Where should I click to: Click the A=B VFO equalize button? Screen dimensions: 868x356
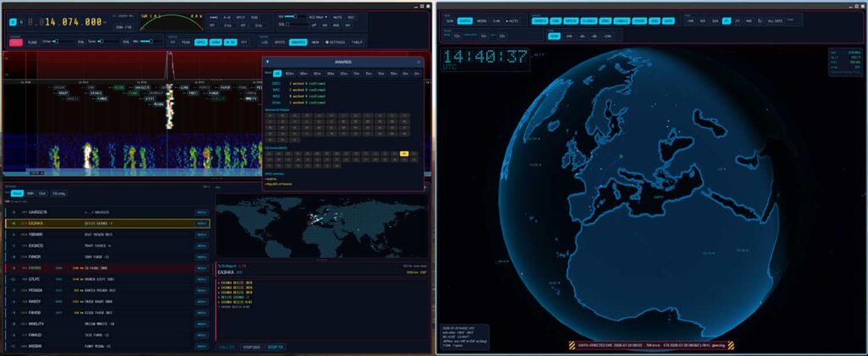click(227, 17)
